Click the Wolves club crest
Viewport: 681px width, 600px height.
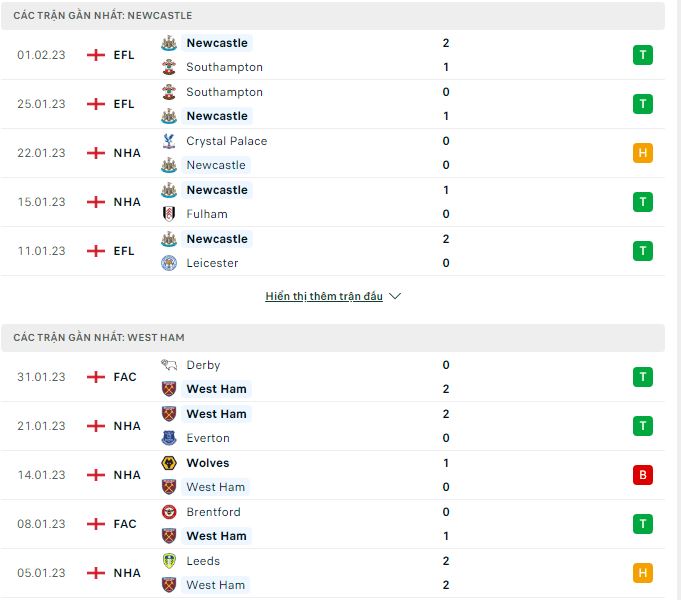click(169, 463)
